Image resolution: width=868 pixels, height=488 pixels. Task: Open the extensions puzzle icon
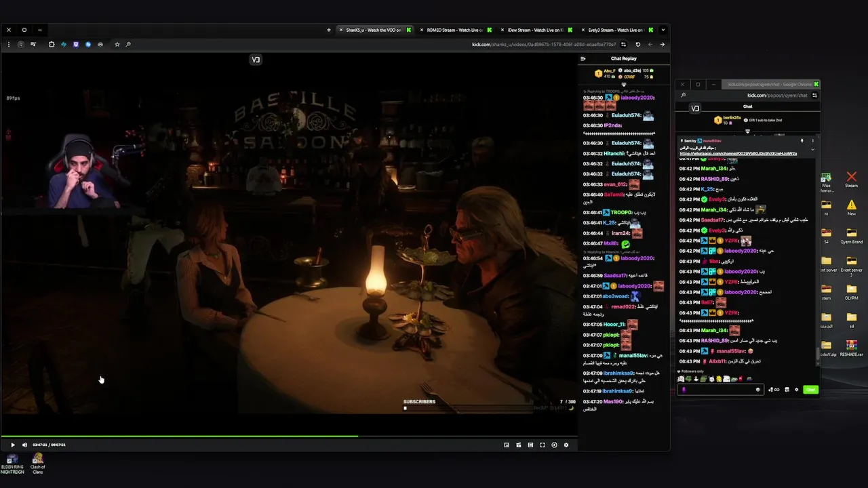(52, 45)
